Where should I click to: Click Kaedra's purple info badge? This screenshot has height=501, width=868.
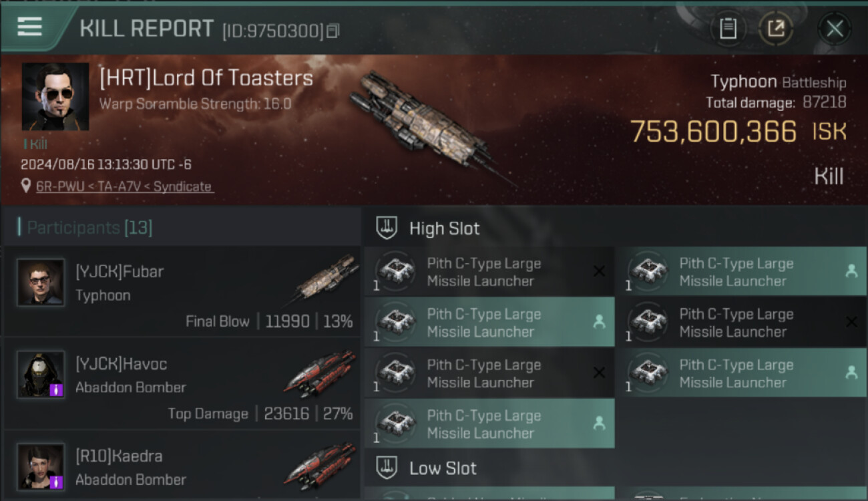click(x=57, y=481)
